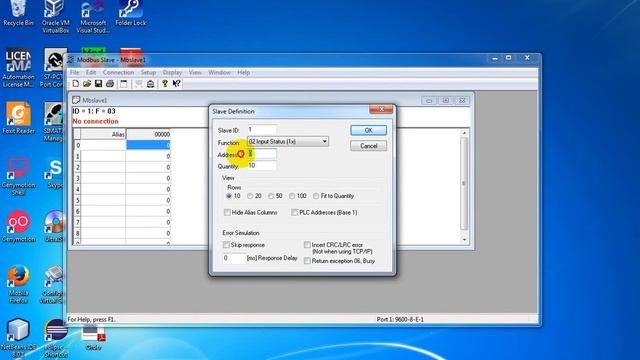Viewport: 640px width, 360px height.
Task: Open the Help menu
Action: click(x=243, y=73)
